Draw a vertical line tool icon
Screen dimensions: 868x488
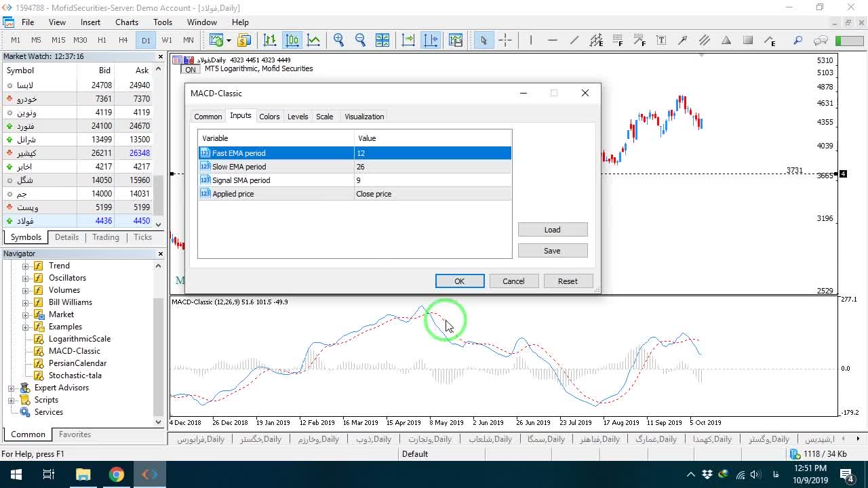point(530,40)
